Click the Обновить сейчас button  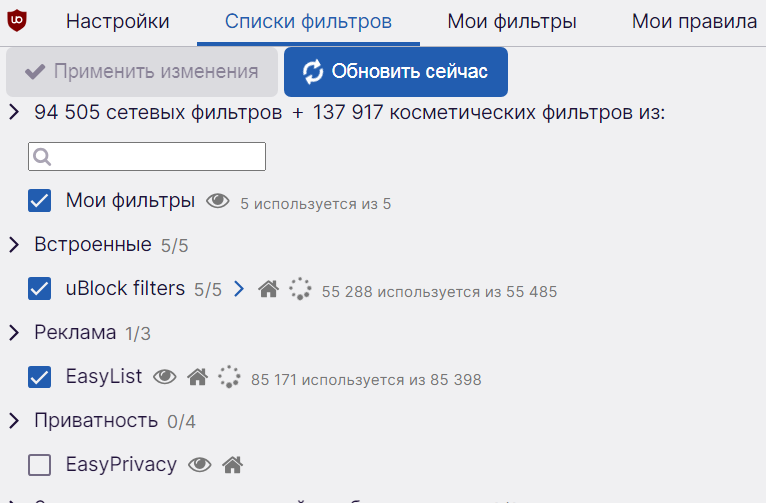(396, 72)
